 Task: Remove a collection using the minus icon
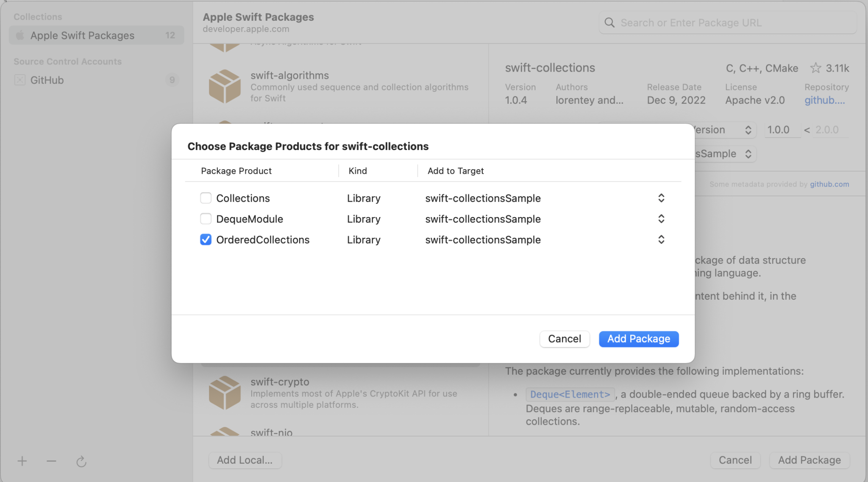coord(51,461)
